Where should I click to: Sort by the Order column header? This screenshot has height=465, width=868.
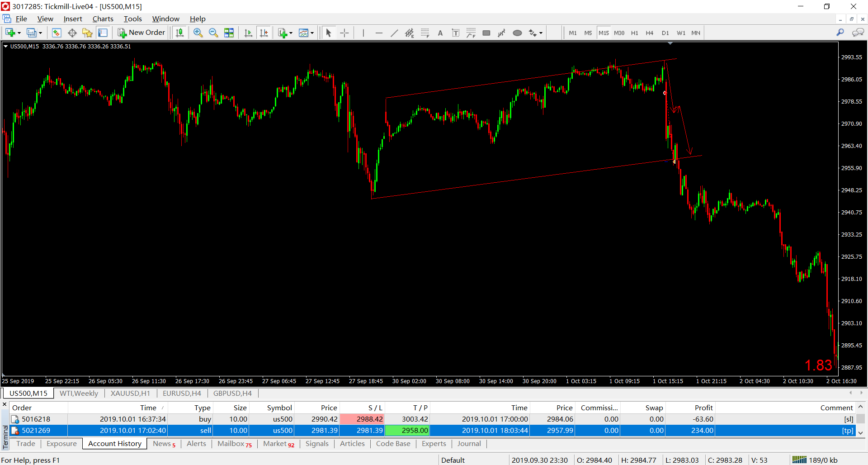coord(38,408)
